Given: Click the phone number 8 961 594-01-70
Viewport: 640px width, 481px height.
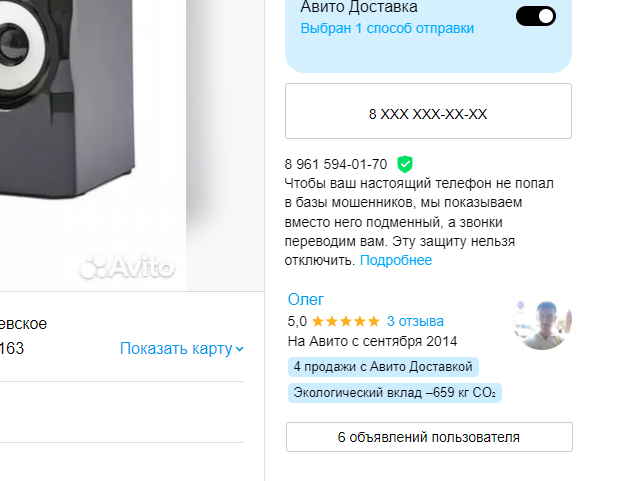Looking at the screenshot, I should click(336, 165).
